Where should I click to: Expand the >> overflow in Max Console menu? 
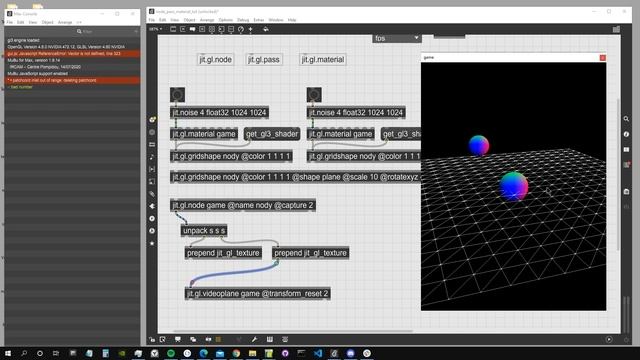click(79, 22)
